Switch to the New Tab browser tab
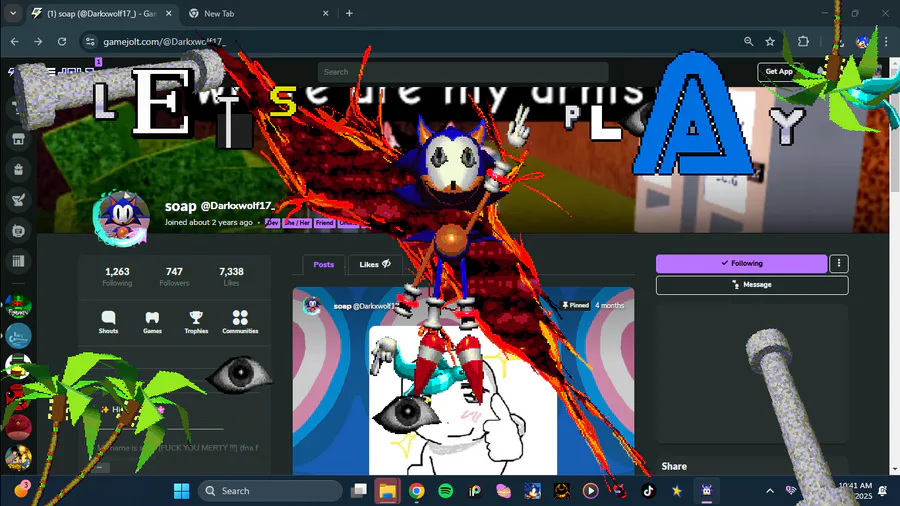 [x=258, y=13]
